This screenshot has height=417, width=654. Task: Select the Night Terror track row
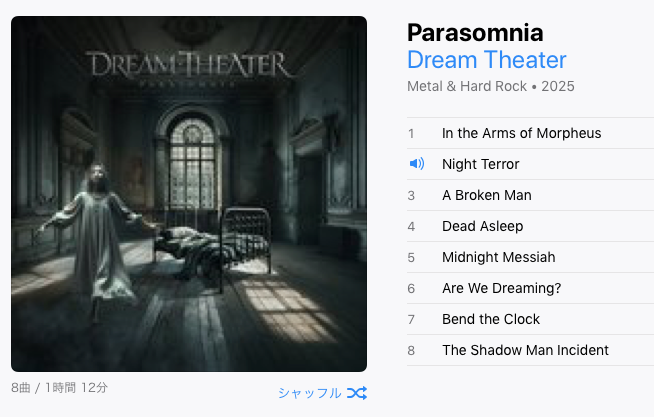(x=531, y=164)
